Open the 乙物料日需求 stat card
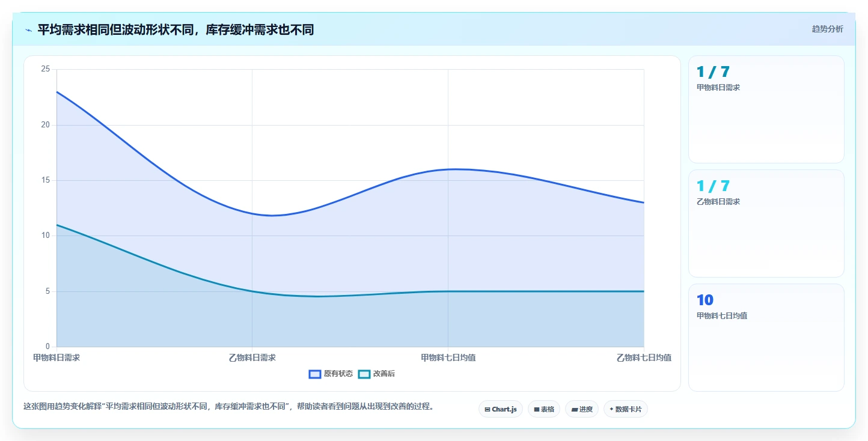 [766, 224]
